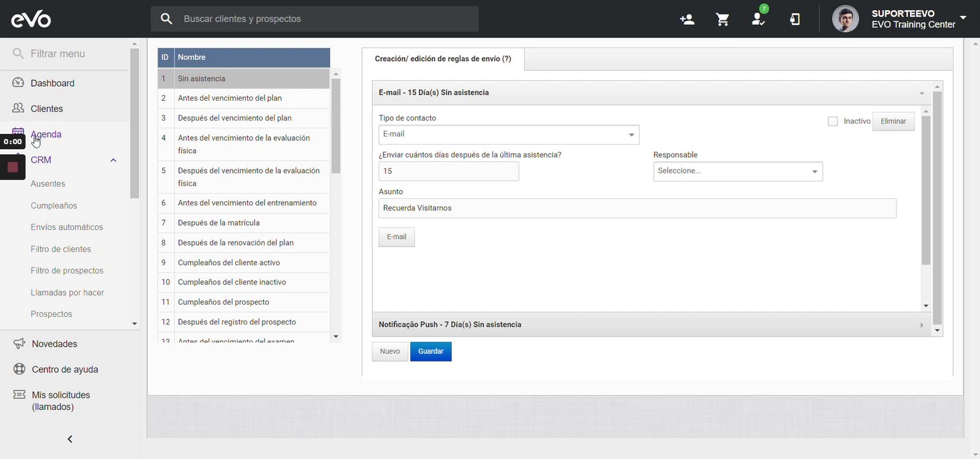Click the Eliminar button
This screenshot has width=980, height=459.
pos(893,121)
